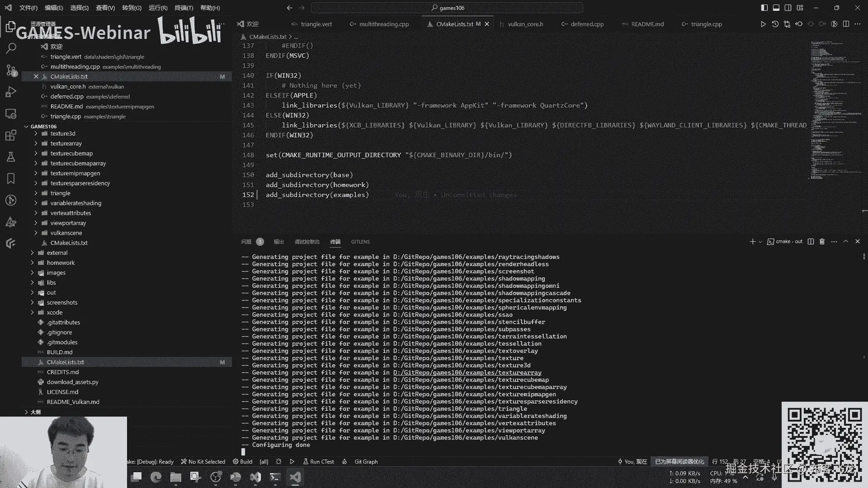Expand the homework folder
Viewport: 868px width, 488px height.
pyautogui.click(x=61, y=263)
